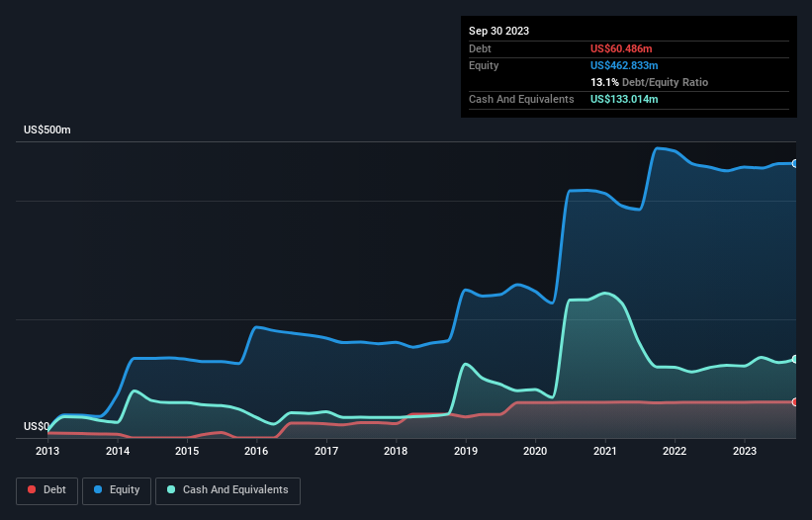The height and width of the screenshot is (520, 812).
Task: Click the teal Cash legend dot
Action: pyautogui.click(x=171, y=489)
